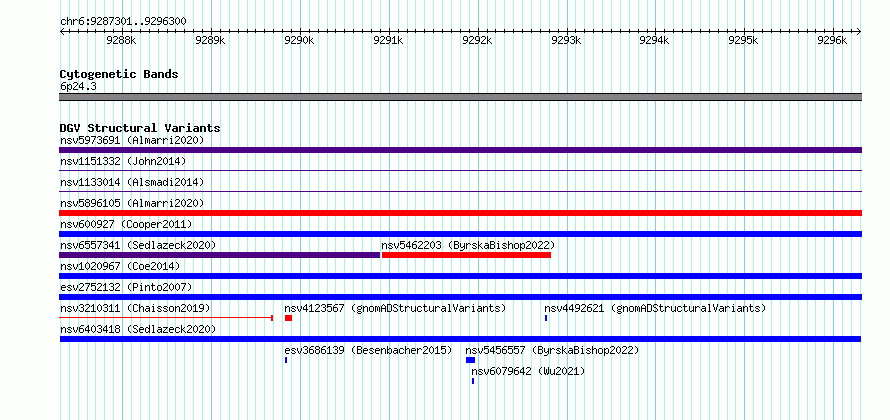
Task: Click the chr6:9287301..9296300 region label
Action: point(123,22)
